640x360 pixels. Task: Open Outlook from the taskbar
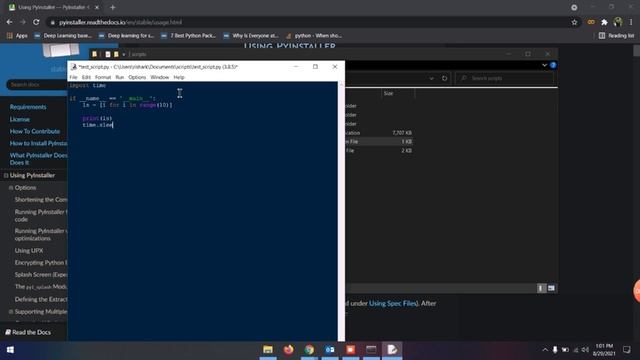click(x=330, y=350)
